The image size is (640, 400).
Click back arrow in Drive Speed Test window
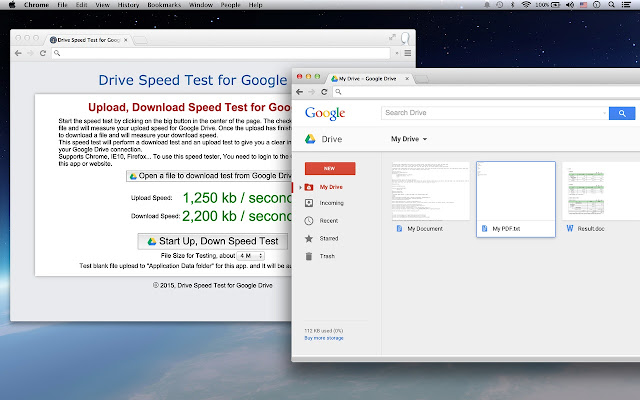(18, 53)
